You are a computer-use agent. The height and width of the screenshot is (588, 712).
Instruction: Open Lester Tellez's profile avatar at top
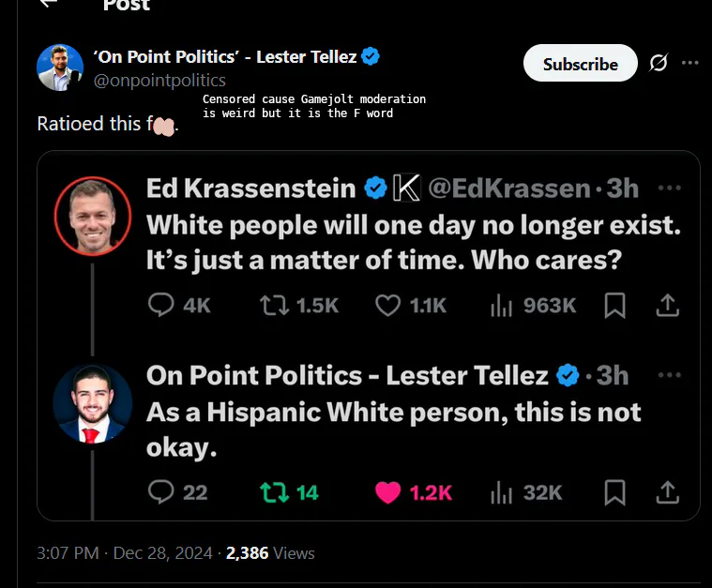[x=60, y=68]
